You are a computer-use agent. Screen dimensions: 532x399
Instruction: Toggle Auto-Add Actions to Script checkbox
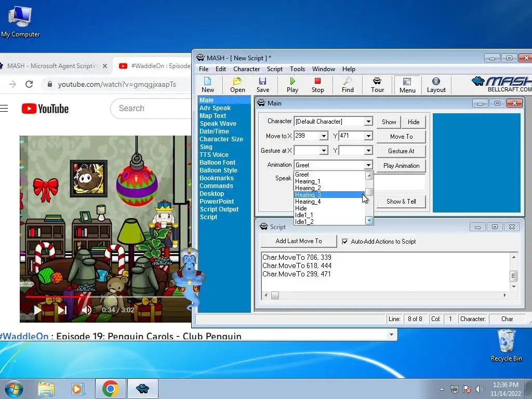345,242
